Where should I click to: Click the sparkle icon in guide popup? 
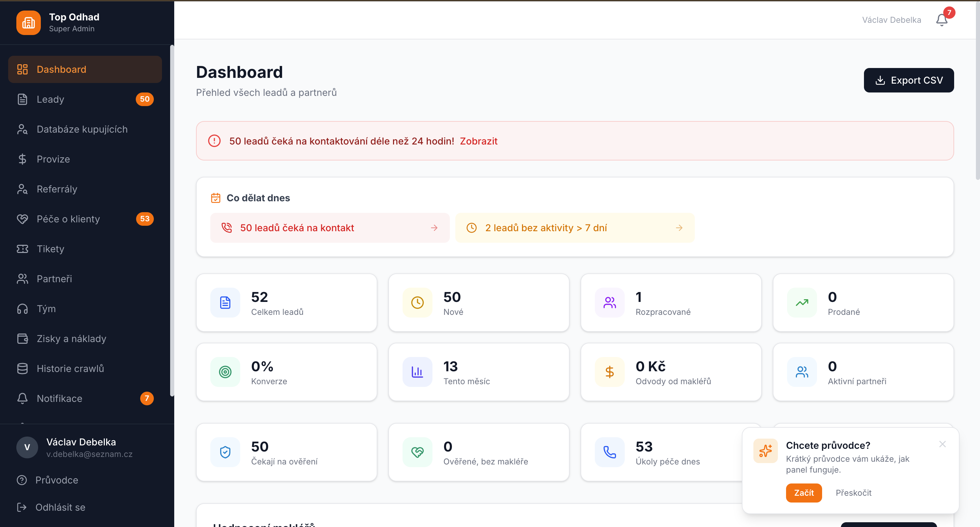pyautogui.click(x=765, y=451)
